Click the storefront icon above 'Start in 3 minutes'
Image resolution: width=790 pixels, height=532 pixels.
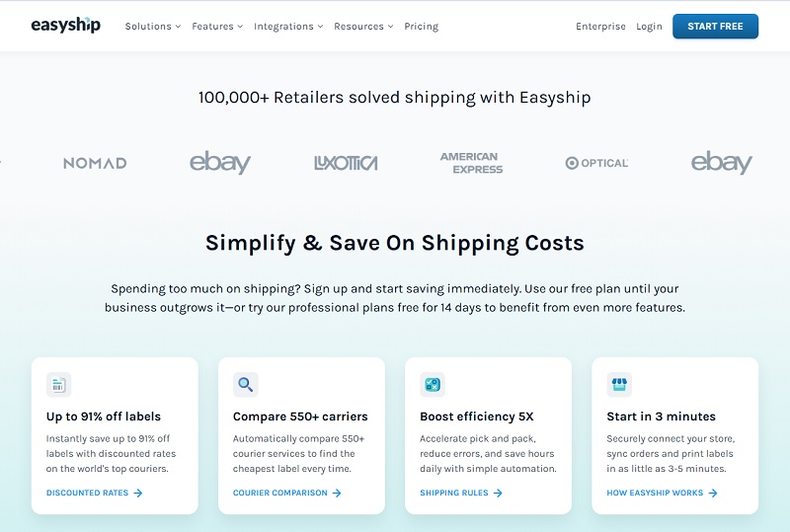[x=619, y=385]
